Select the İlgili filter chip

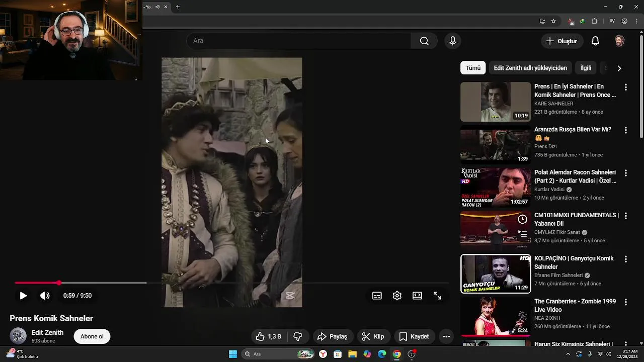[x=586, y=68]
